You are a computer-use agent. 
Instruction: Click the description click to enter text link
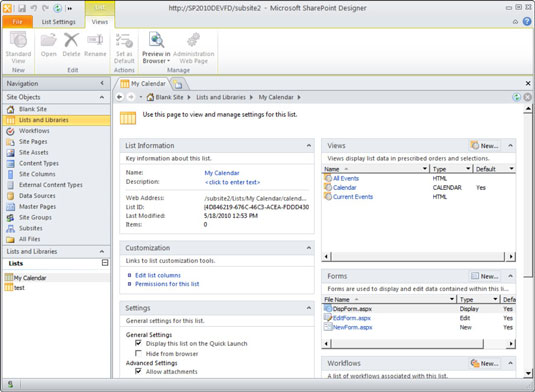[x=232, y=182]
